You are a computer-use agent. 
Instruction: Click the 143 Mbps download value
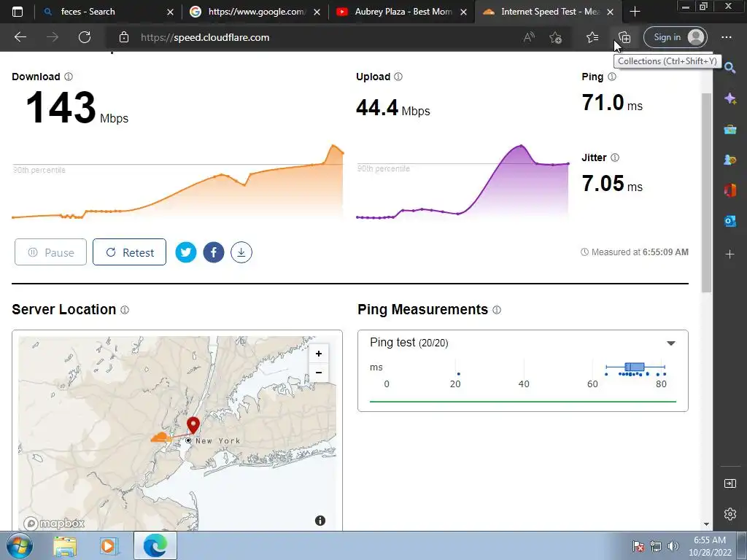point(77,108)
